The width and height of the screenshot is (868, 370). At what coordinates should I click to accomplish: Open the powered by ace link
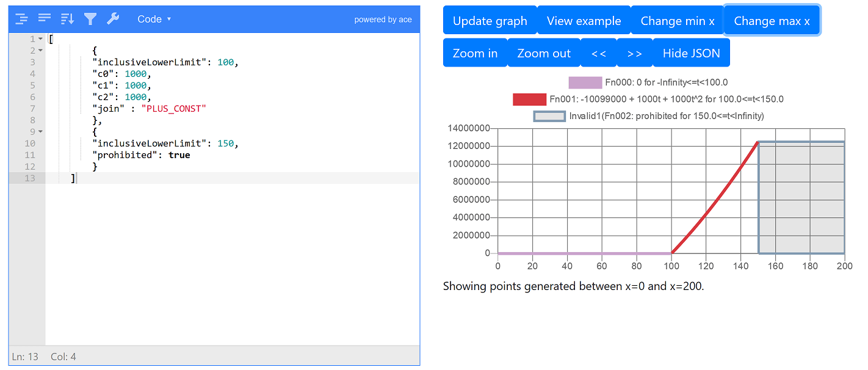coord(383,20)
